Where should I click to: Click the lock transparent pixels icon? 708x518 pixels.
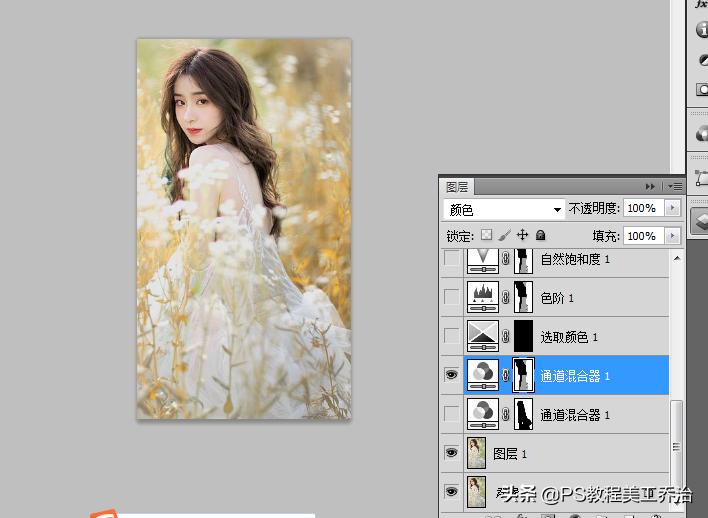coord(487,235)
